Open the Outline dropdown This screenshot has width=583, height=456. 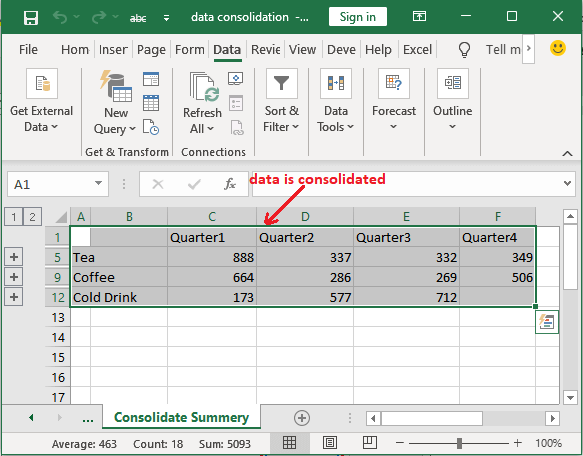[x=452, y=100]
